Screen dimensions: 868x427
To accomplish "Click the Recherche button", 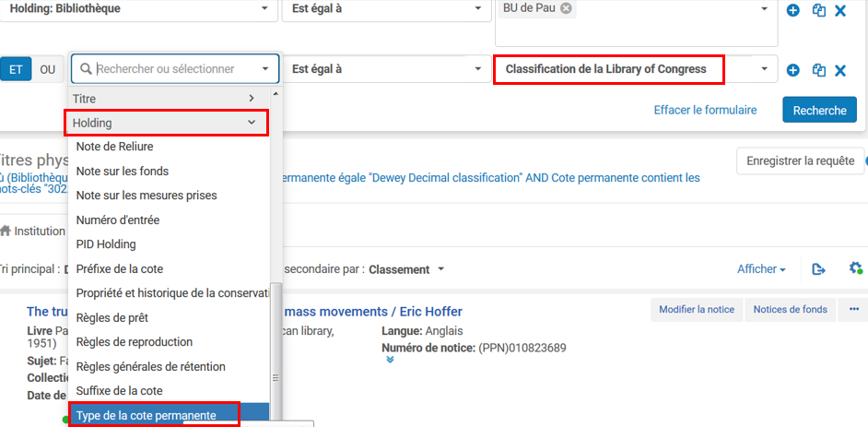I will 819,110.
